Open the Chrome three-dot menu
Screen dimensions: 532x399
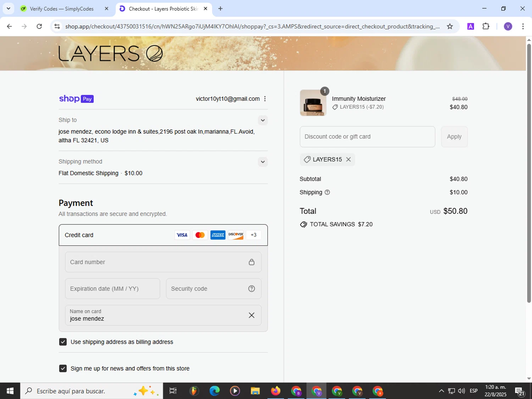pyautogui.click(x=523, y=26)
